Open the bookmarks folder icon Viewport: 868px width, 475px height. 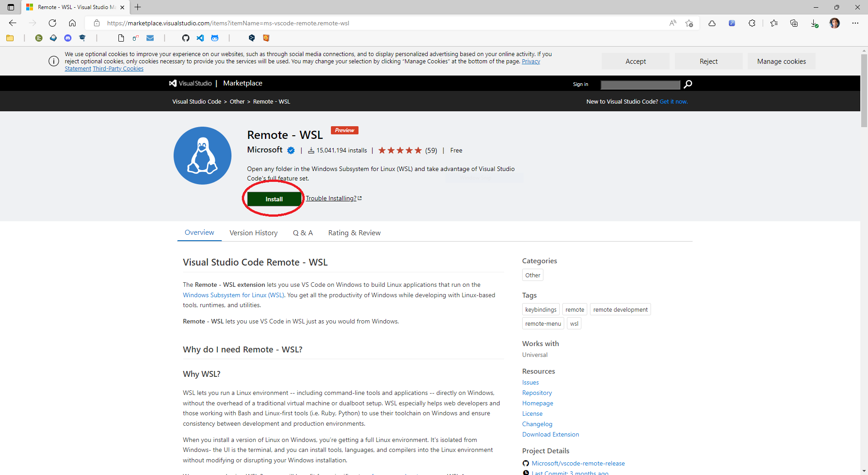tap(10, 38)
